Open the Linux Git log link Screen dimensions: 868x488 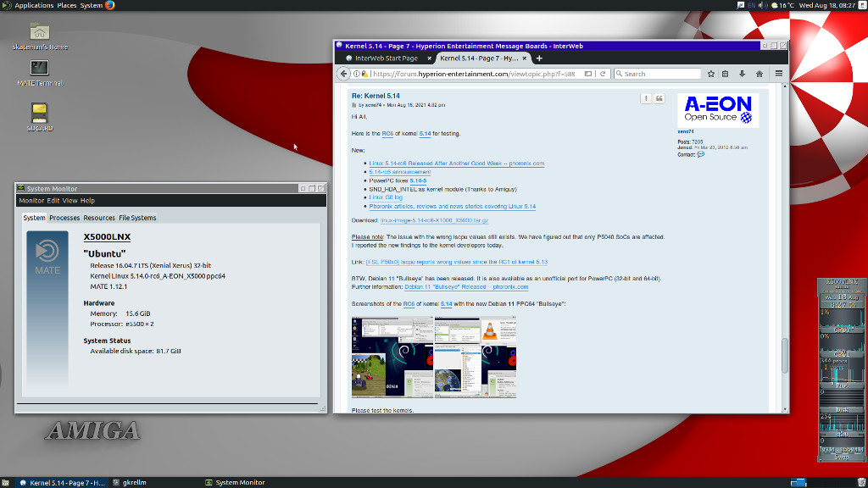tap(386, 197)
